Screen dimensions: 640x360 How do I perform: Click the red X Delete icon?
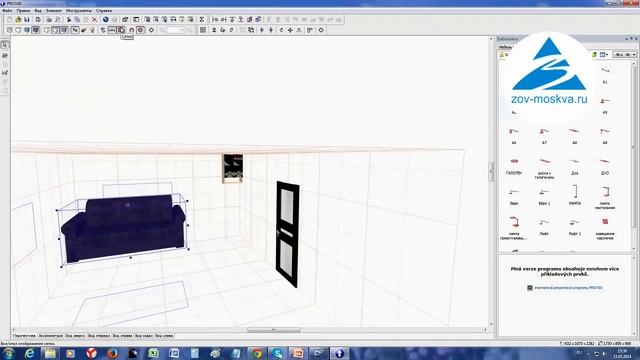pos(95,19)
